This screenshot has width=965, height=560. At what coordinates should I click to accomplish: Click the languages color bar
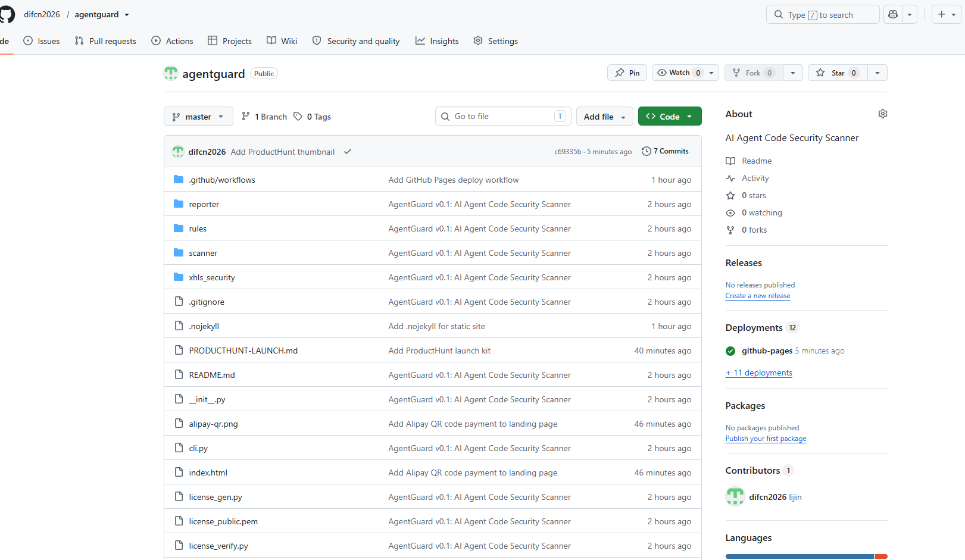tap(806, 556)
